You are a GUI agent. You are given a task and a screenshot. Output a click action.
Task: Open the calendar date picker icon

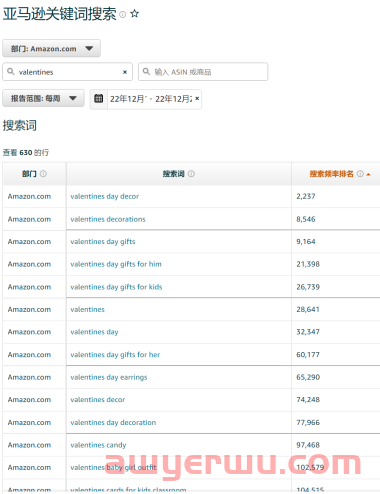click(x=99, y=99)
